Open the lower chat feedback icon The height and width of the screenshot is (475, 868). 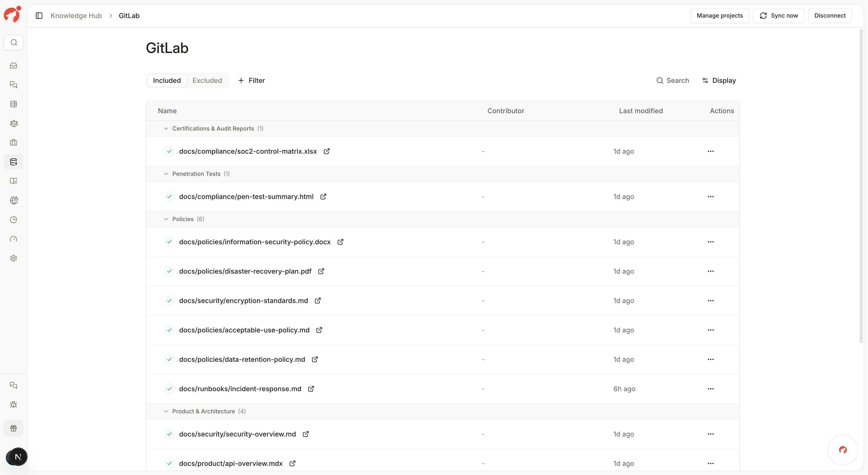(14, 385)
